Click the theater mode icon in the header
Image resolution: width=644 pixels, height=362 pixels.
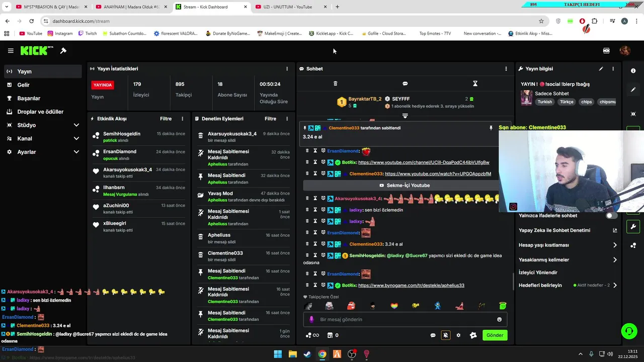(x=606, y=51)
